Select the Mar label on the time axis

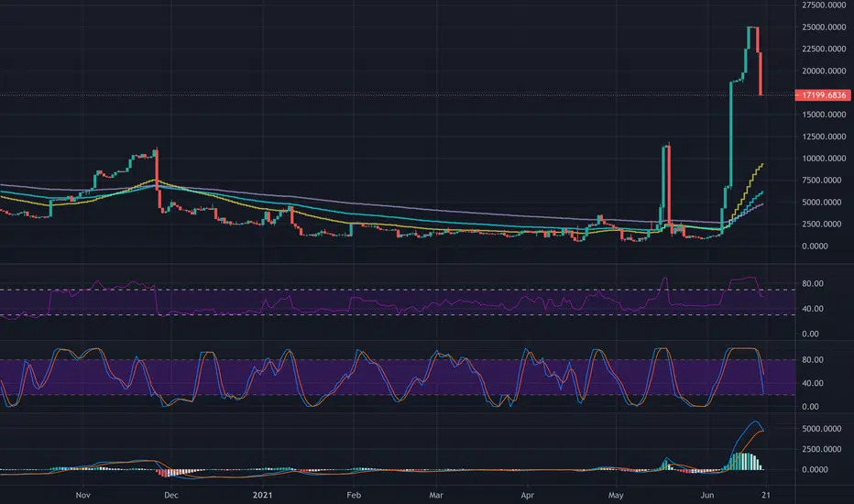click(x=436, y=495)
